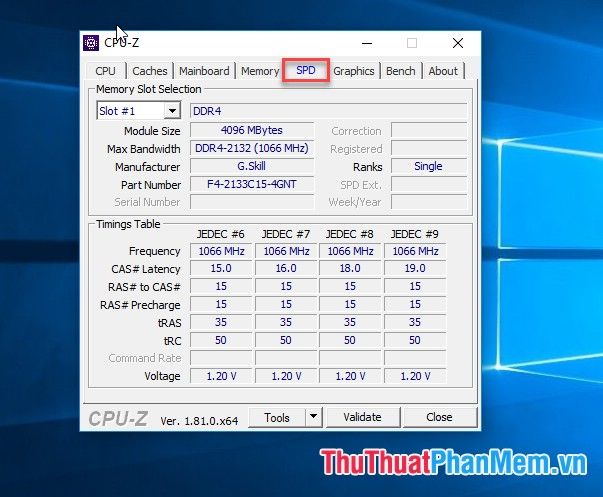
Task: Click the 4096 MBytes module size value
Action: tap(252, 130)
